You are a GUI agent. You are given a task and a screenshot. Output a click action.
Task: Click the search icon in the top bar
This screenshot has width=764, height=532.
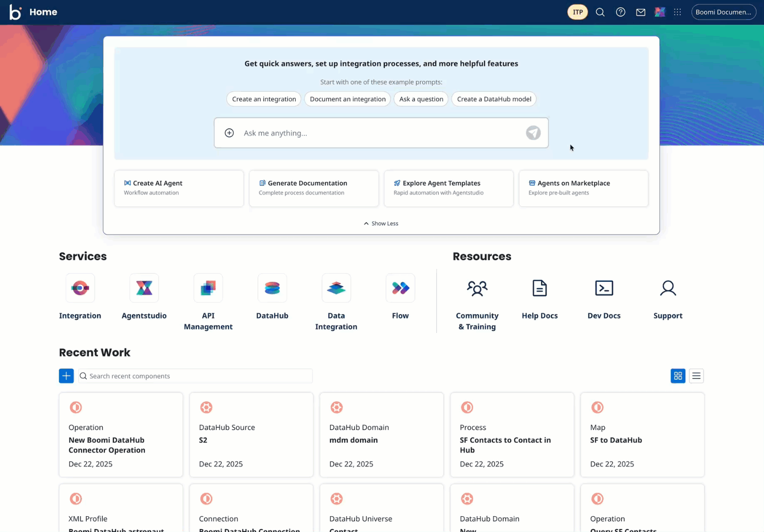(600, 12)
